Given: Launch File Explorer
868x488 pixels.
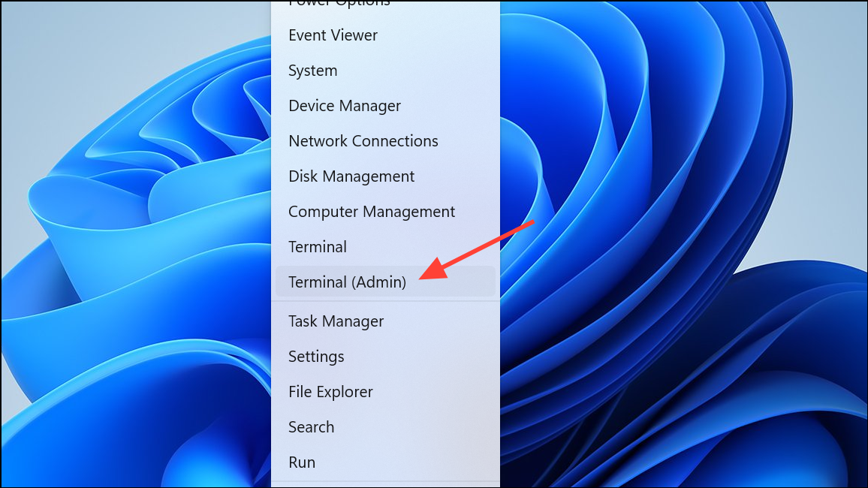Looking at the screenshot, I should pos(385,392).
